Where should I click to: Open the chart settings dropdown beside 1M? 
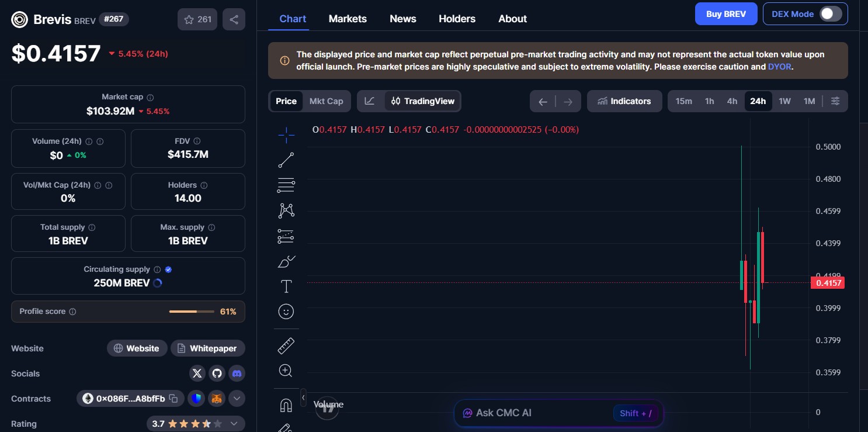(x=835, y=101)
